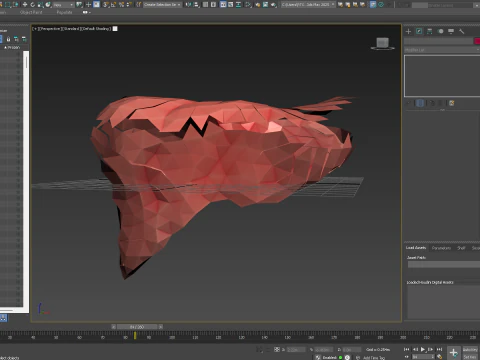Select the Move tool in main toolbar
The image size is (480, 360).
click(25, 5)
